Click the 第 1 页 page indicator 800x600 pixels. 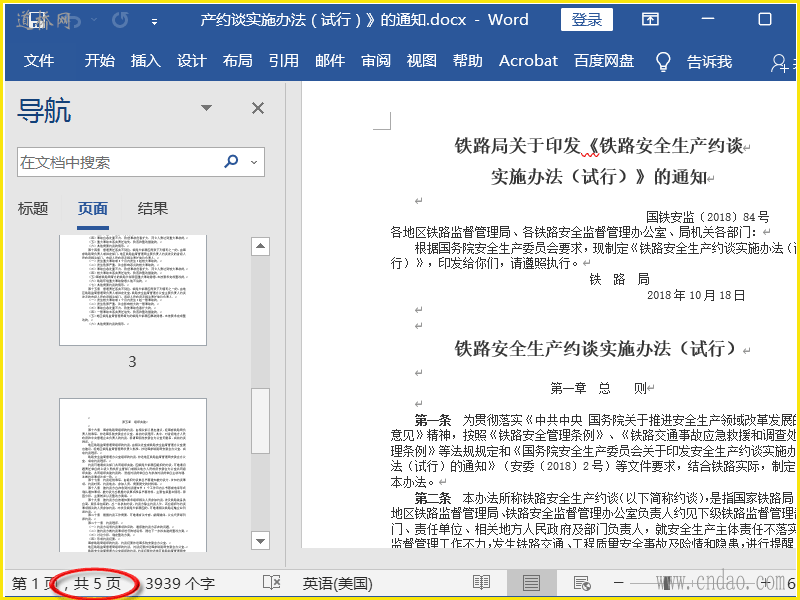pyautogui.click(x=33, y=584)
